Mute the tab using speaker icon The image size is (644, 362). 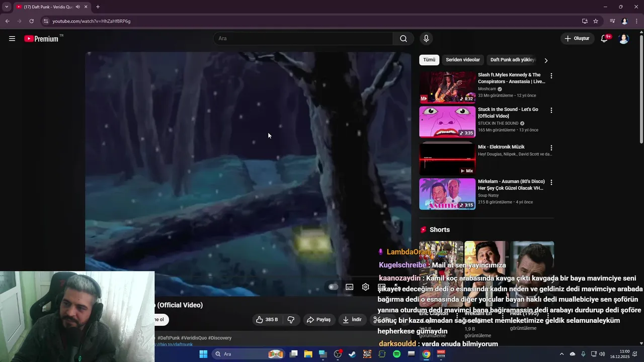78,7
